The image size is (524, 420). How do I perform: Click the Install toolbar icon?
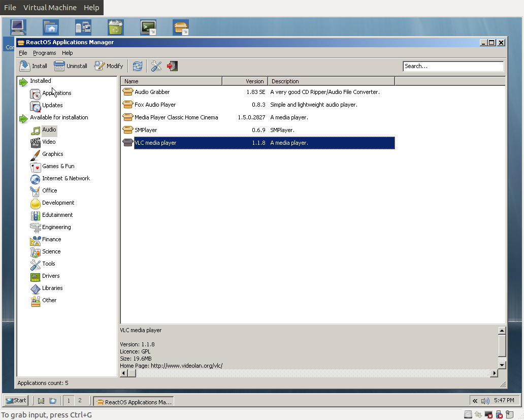[24, 66]
